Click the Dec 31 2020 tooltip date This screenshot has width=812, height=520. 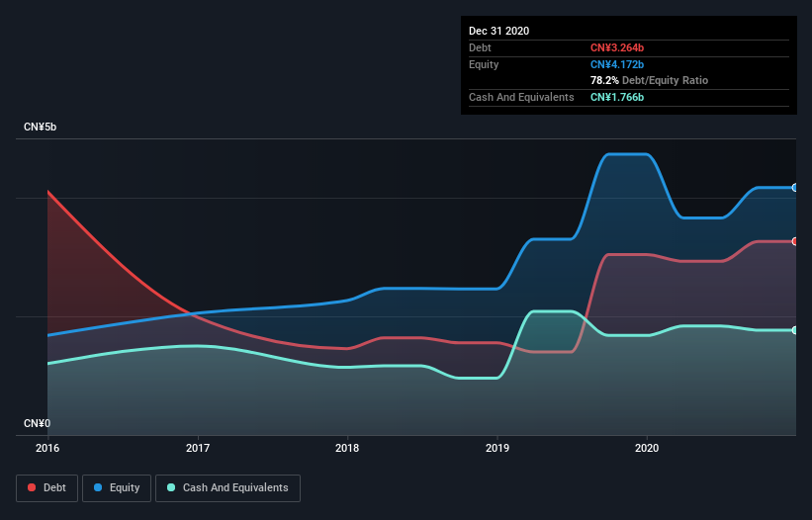point(498,31)
